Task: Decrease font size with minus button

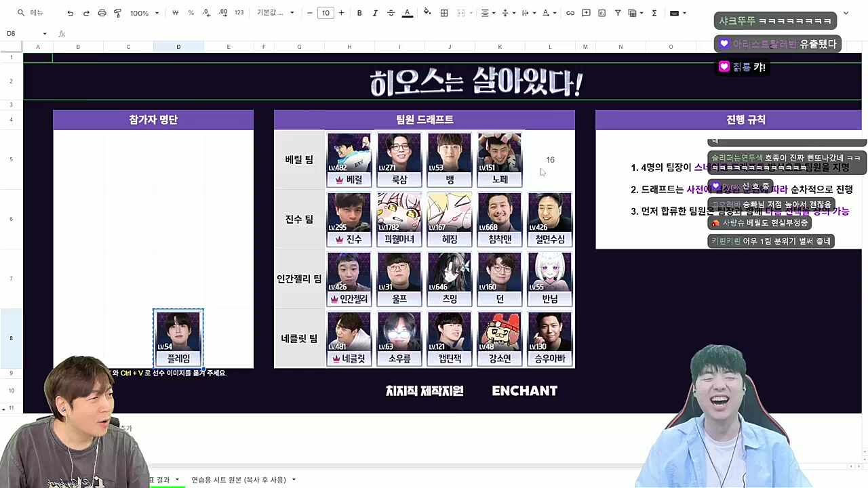Action: tap(310, 13)
